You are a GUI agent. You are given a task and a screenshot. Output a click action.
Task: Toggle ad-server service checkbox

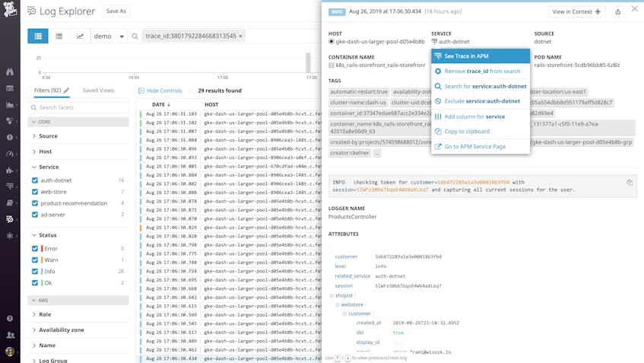click(35, 215)
